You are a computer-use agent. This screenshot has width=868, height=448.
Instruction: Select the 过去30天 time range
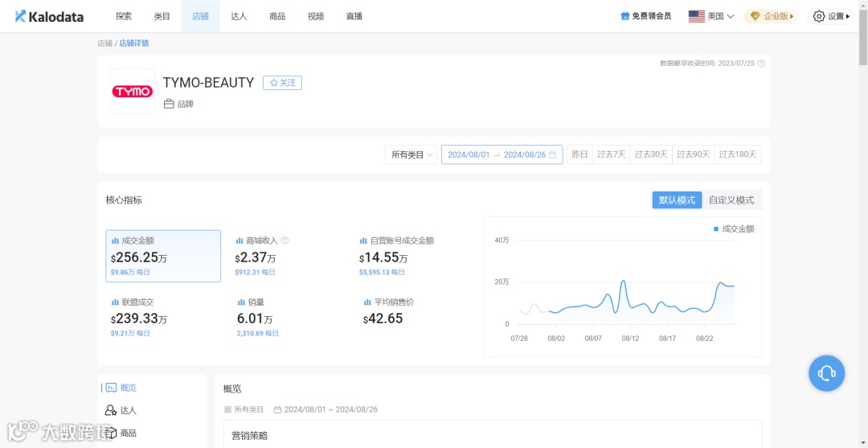pos(651,154)
